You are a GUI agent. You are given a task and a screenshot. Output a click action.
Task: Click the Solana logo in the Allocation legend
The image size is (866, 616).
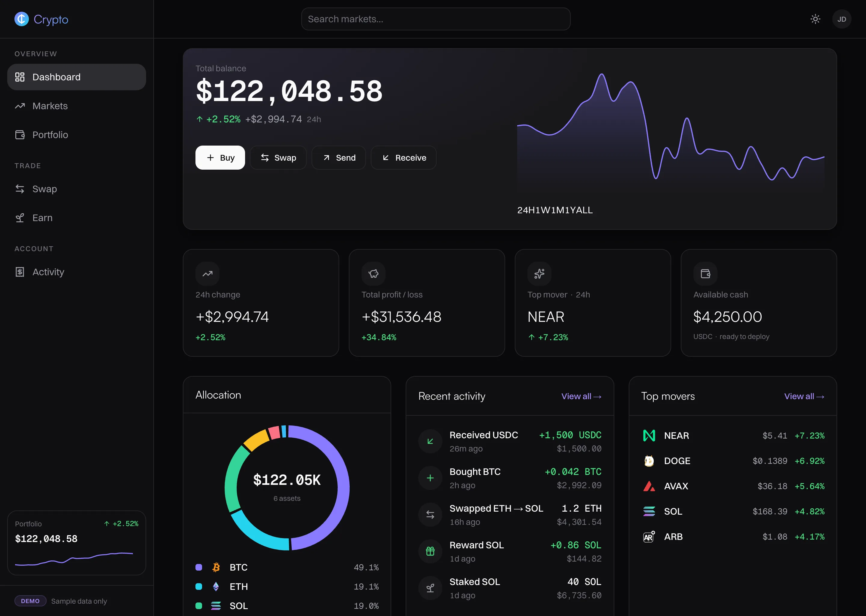click(x=216, y=606)
